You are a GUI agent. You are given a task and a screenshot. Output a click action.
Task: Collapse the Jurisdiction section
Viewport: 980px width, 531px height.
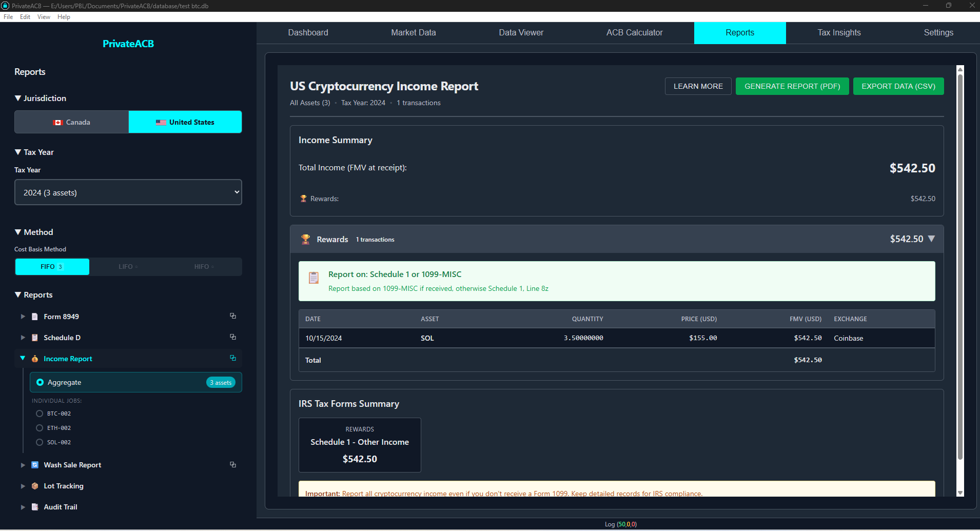coord(18,98)
